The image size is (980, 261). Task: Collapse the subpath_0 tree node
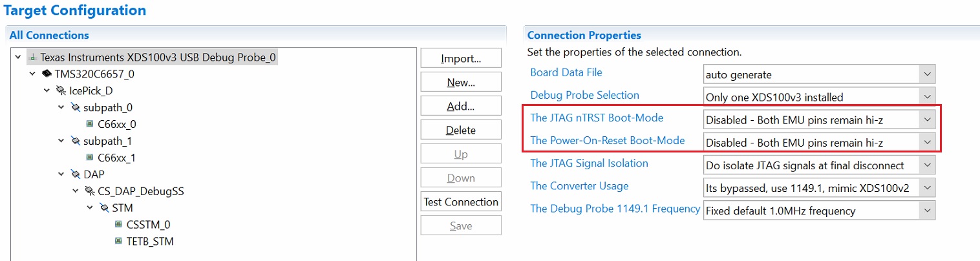61,107
